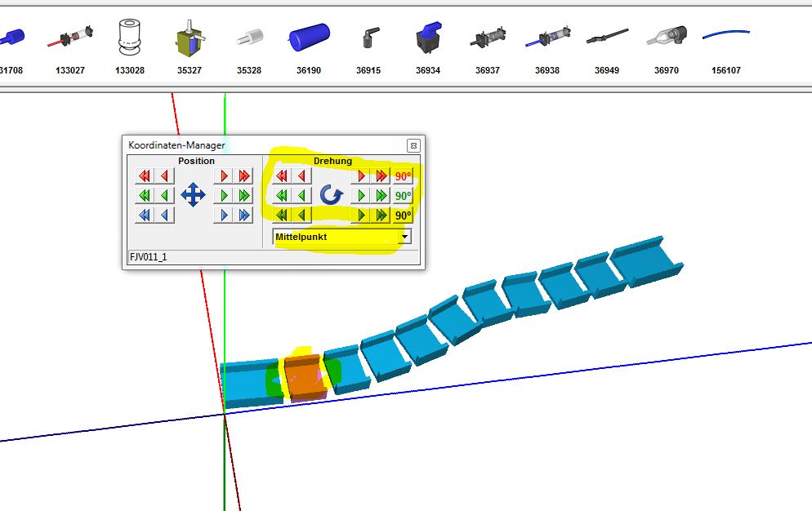
Task: Move position with red double-left arrow
Action: (145, 176)
